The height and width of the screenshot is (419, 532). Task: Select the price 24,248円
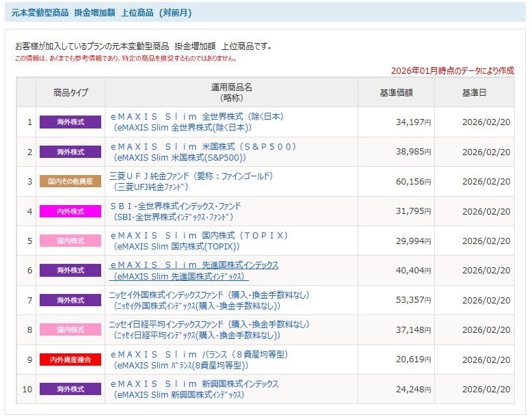413,389
